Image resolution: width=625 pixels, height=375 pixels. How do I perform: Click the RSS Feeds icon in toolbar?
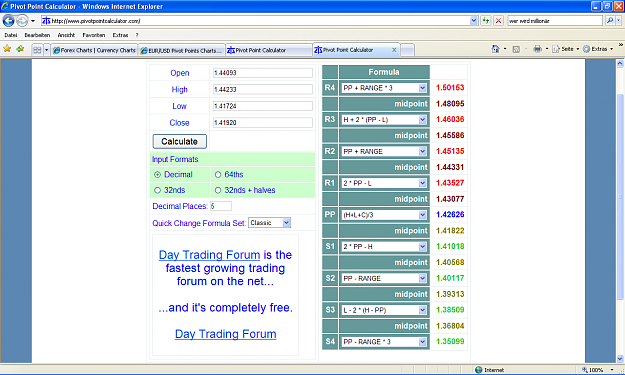[516, 49]
